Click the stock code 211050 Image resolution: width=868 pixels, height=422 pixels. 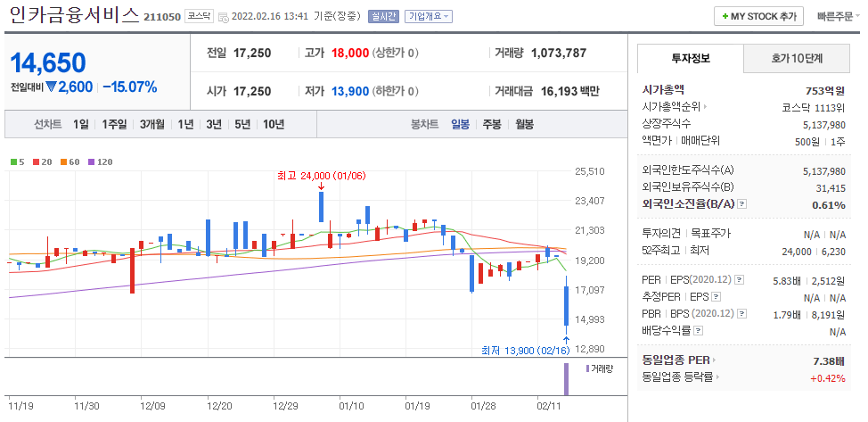click(162, 17)
